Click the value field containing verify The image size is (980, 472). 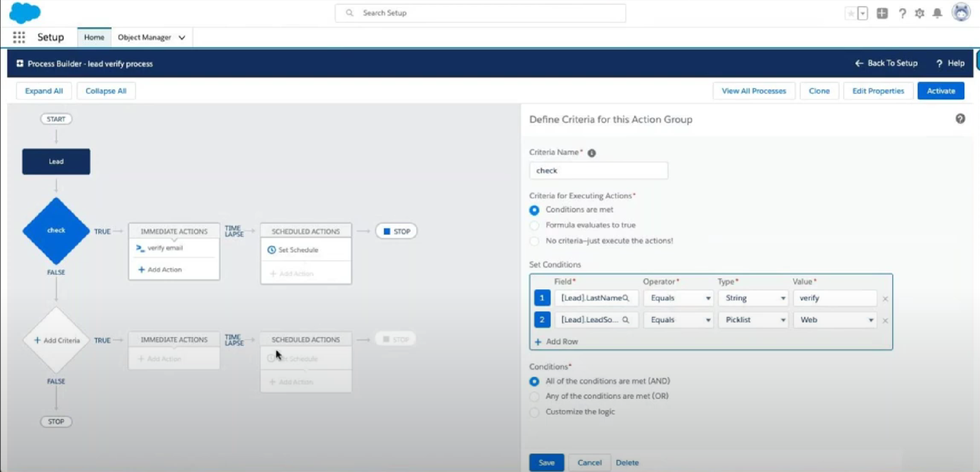(835, 298)
